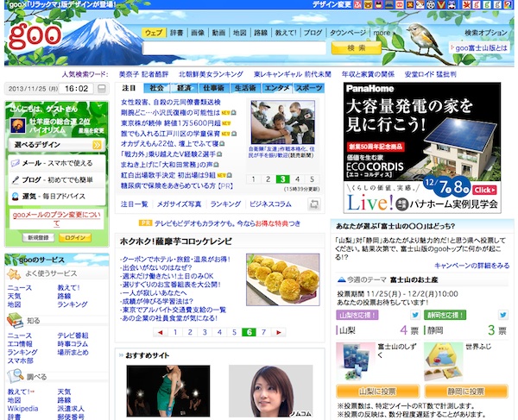Click into the search text field
The width and height of the screenshot is (518, 420).
233,49
